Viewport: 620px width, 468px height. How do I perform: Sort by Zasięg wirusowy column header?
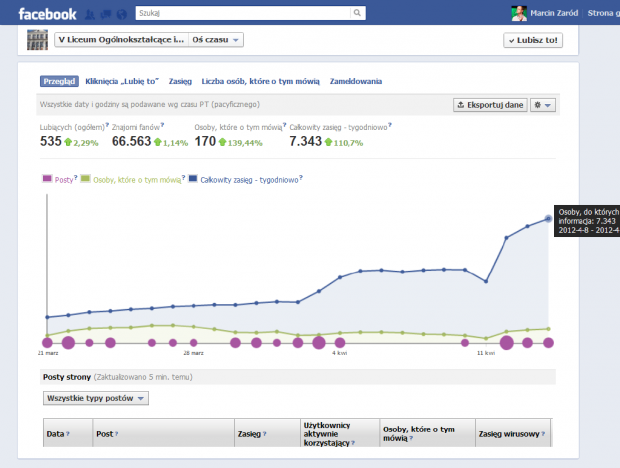(513, 433)
